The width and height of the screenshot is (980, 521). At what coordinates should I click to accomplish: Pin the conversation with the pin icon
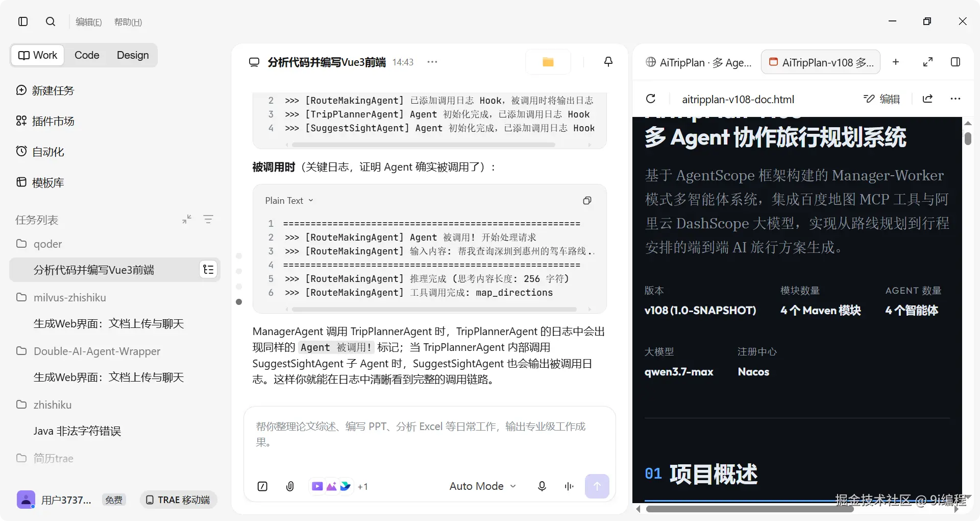coord(608,62)
